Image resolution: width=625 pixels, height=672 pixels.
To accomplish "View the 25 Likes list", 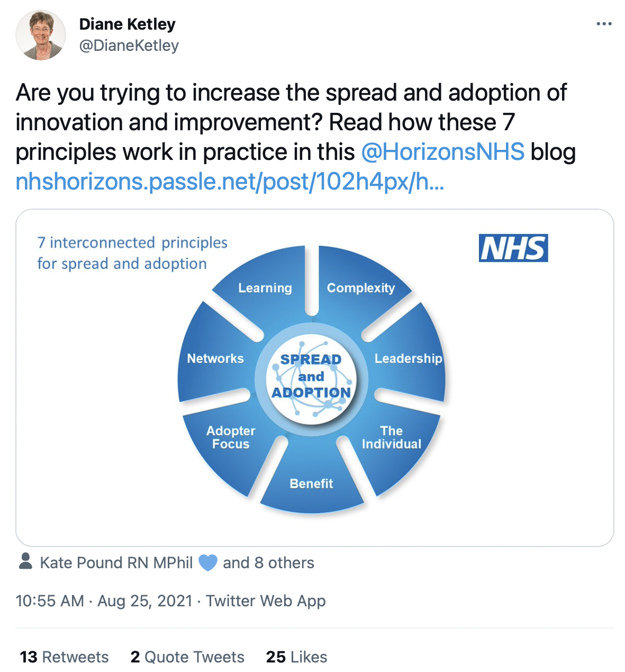I will (296, 657).
